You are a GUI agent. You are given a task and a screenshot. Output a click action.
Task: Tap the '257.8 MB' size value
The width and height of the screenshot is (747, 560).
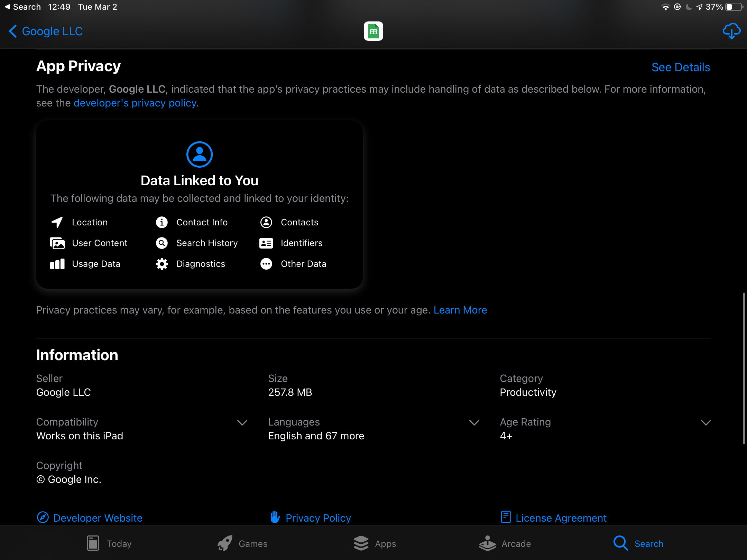tap(290, 392)
